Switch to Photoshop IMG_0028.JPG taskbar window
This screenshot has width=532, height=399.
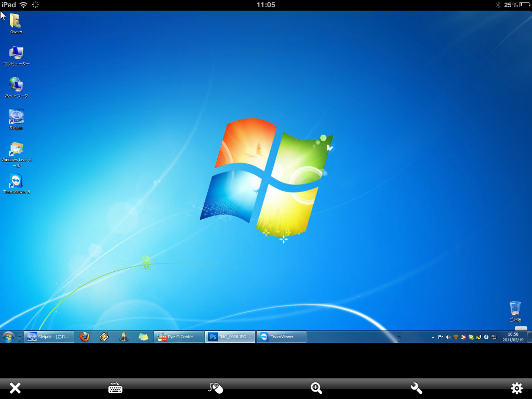click(230, 337)
